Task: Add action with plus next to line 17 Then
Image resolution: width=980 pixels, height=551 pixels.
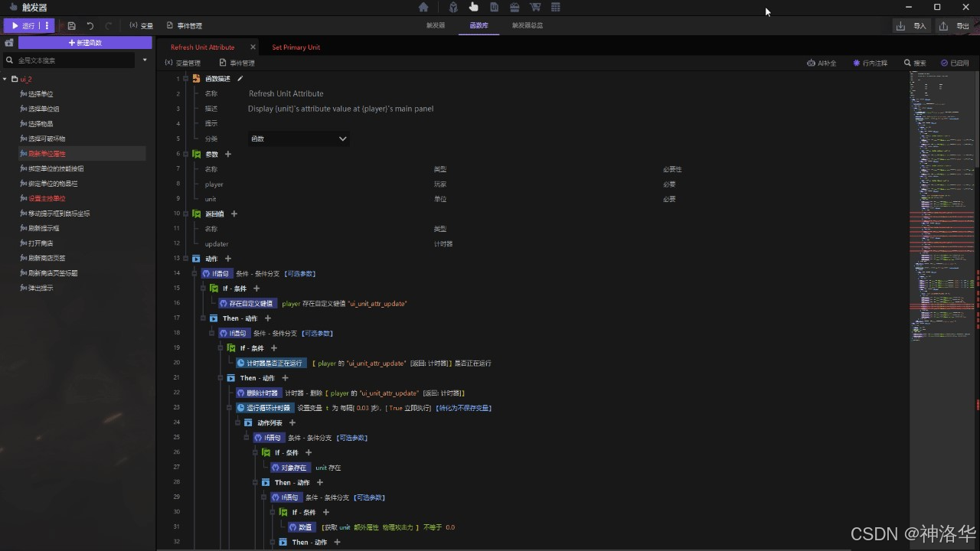Action: [x=268, y=318]
